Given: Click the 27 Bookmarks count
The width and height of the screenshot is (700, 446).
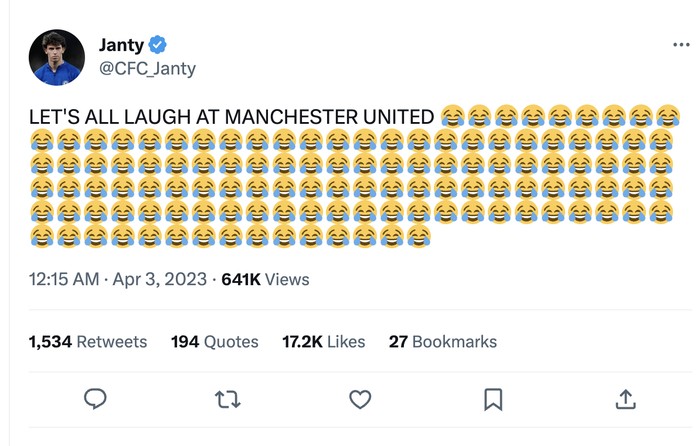Looking at the screenshot, I should point(442,342).
